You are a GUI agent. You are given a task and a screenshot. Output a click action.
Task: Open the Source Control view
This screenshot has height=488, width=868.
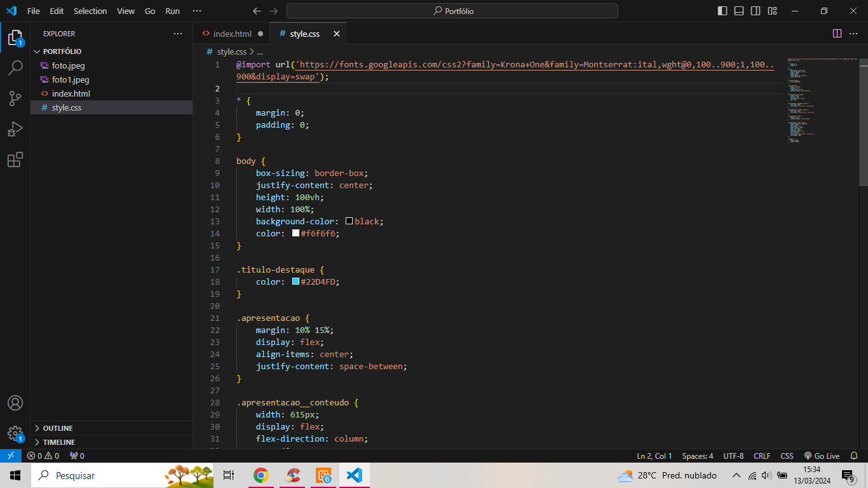coord(15,98)
